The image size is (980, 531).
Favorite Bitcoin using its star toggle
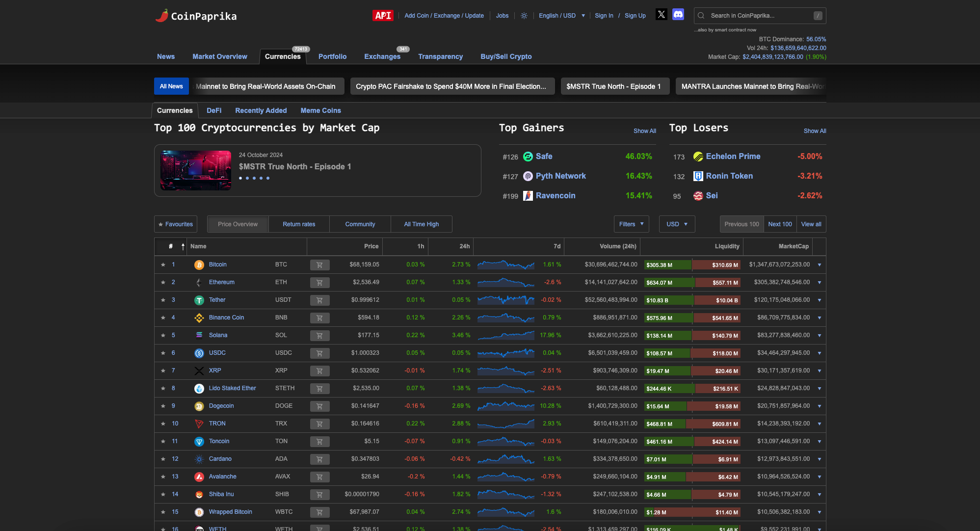click(x=163, y=265)
